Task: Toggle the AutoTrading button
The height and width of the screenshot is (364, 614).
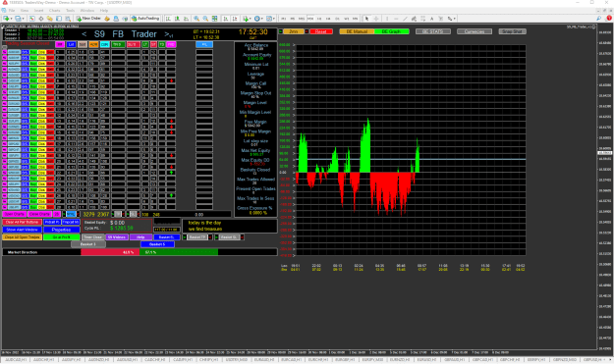Action: [x=145, y=19]
